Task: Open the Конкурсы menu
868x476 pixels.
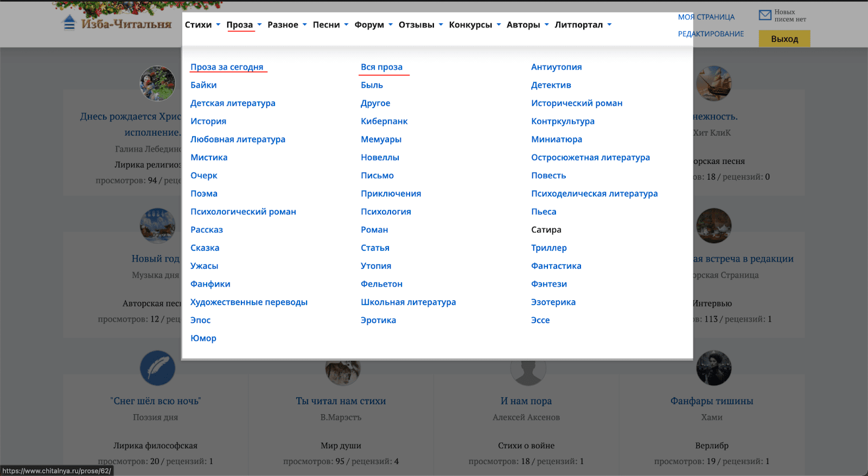Action: [x=471, y=25]
